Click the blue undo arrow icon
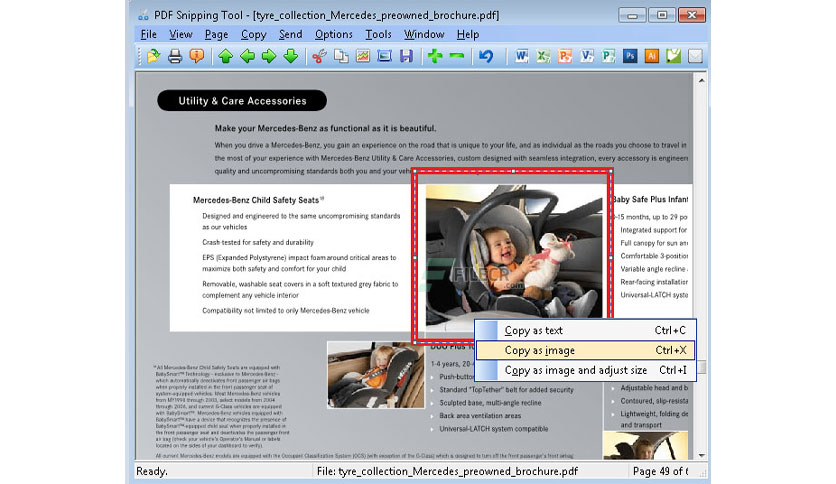The image size is (836, 484). tap(486, 56)
